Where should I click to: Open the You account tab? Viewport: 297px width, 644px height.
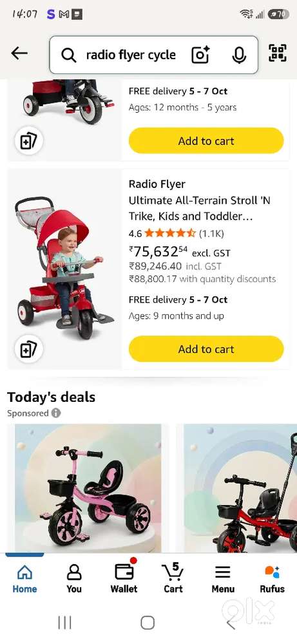coord(74,579)
